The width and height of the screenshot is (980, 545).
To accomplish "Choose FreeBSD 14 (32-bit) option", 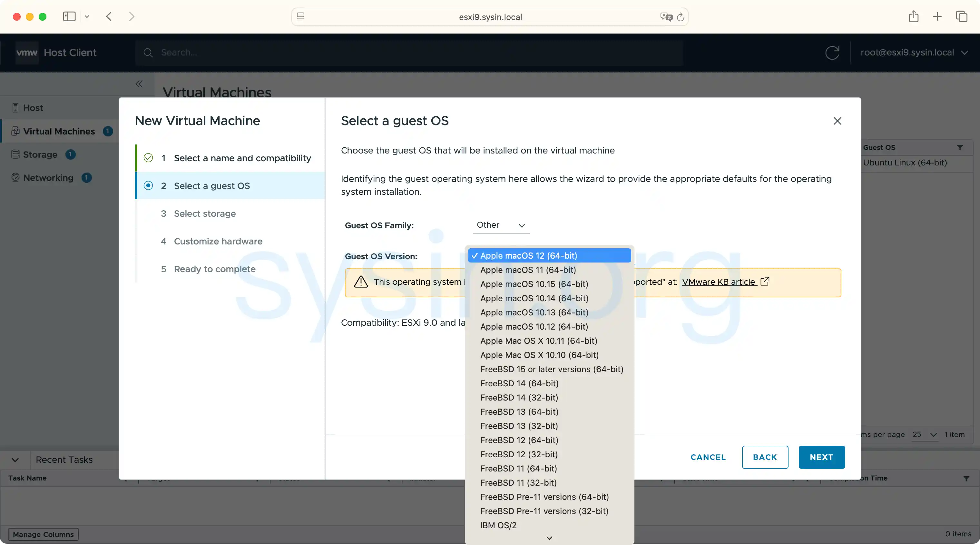I will click(549, 397).
